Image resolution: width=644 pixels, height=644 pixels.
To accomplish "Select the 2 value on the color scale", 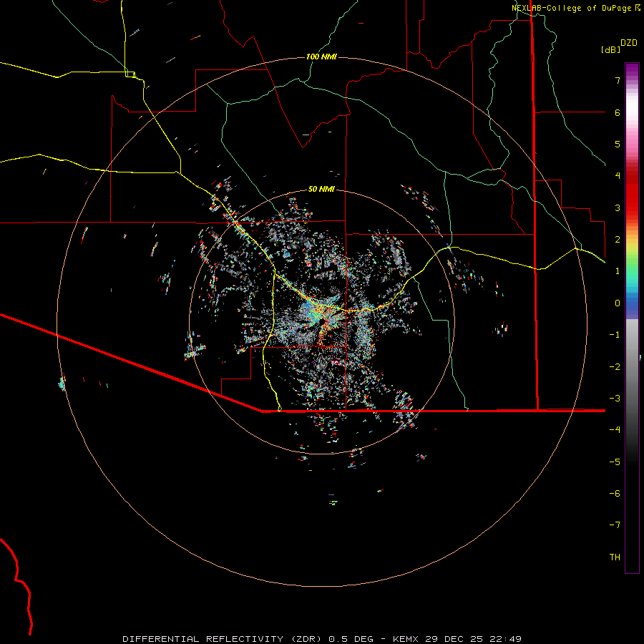I will [x=618, y=240].
